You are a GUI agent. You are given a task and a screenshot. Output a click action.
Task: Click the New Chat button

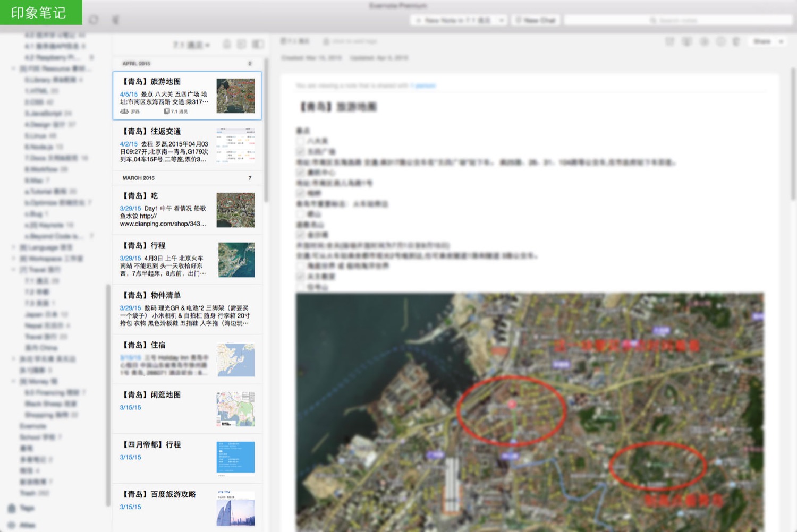[x=535, y=20]
